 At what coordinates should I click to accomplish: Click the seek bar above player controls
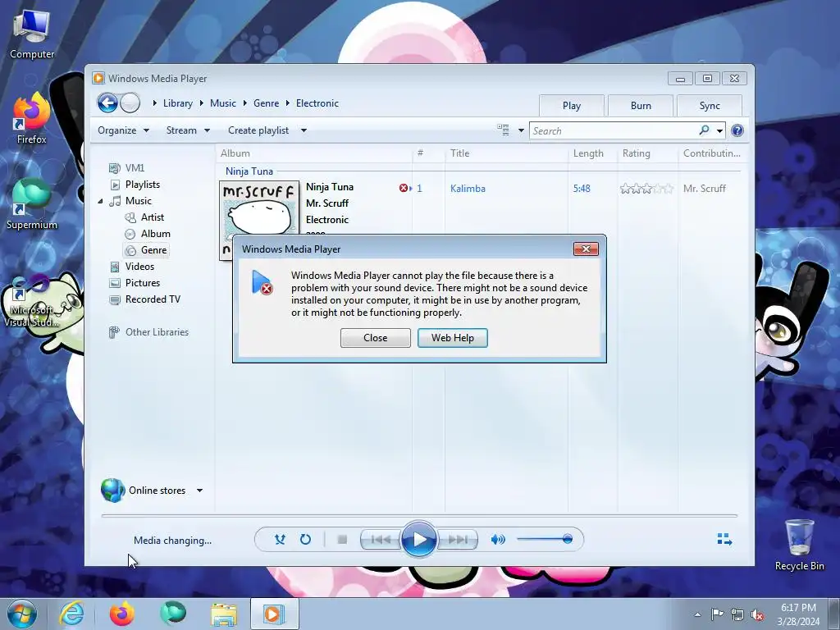click(419, 515)
